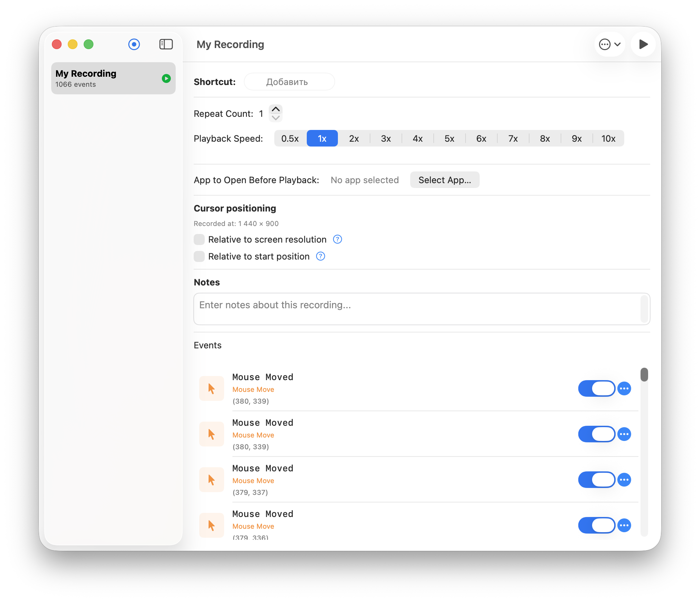Start a new recording with the record icon

[134, 44]
